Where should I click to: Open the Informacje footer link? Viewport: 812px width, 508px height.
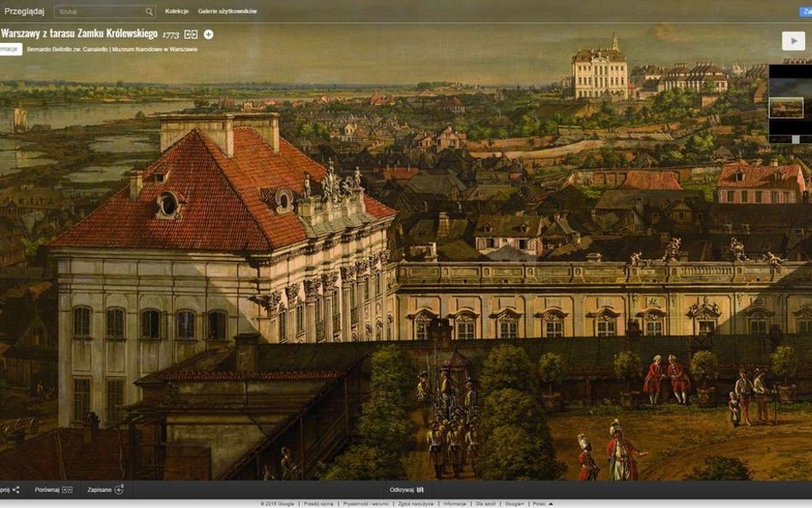tap(455, 504)
